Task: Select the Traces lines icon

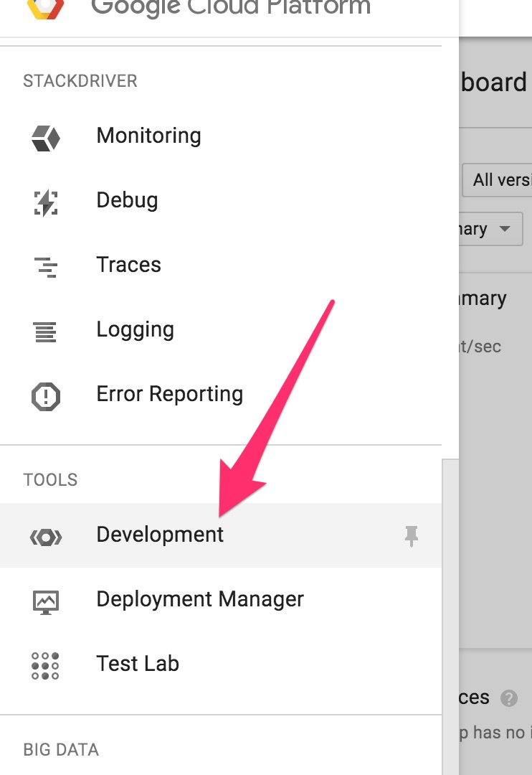Action: (x=46, y=266)
